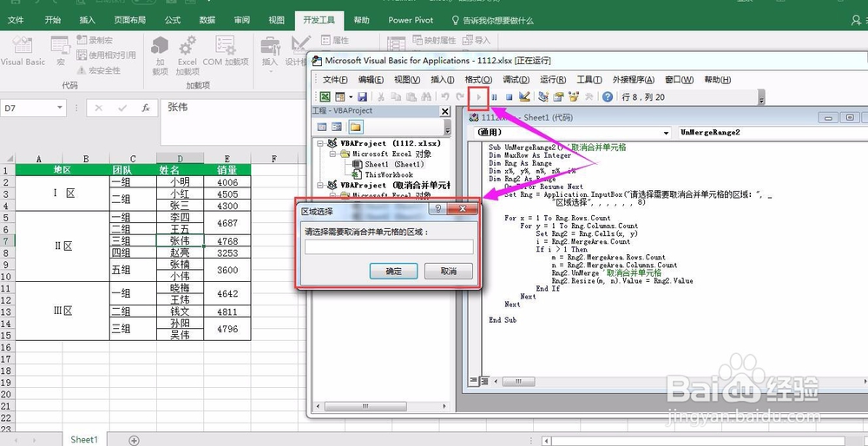The width and height of the screenshot is (868, 446).
Task: Click the Redo arrow in VBA toolbar
Action: (460, 97)
